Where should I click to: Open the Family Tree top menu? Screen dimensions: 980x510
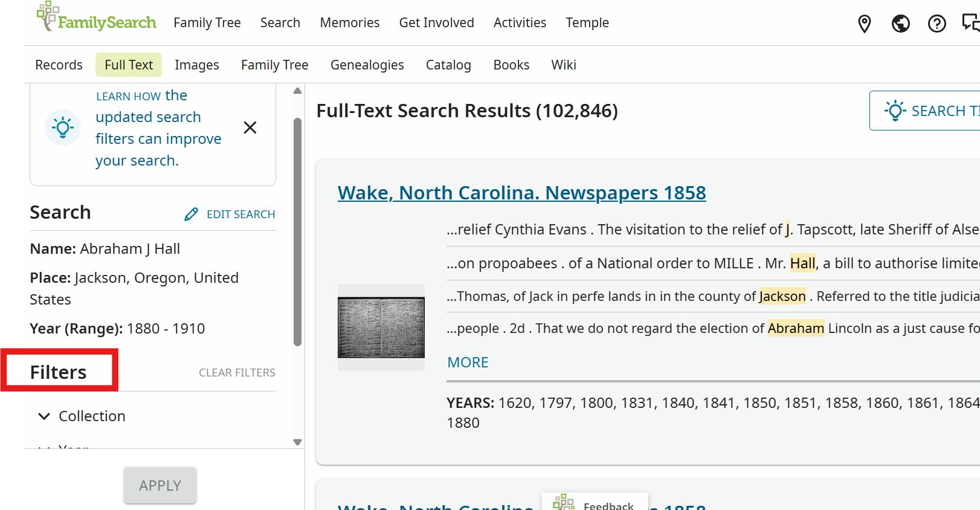(207, 23)
